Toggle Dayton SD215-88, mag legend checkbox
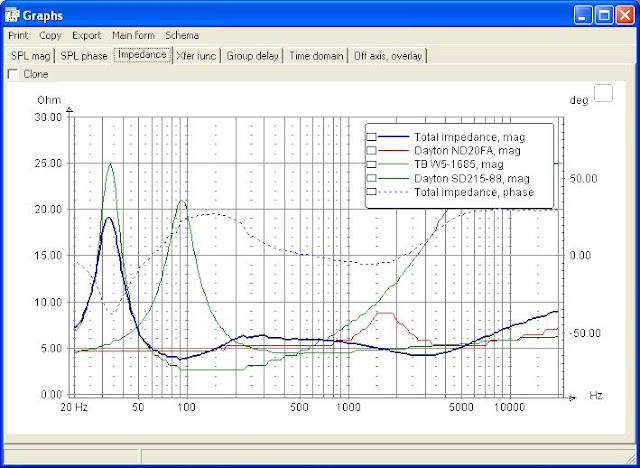The height and width of the screenshot is (468, 640). click(373, 178)
